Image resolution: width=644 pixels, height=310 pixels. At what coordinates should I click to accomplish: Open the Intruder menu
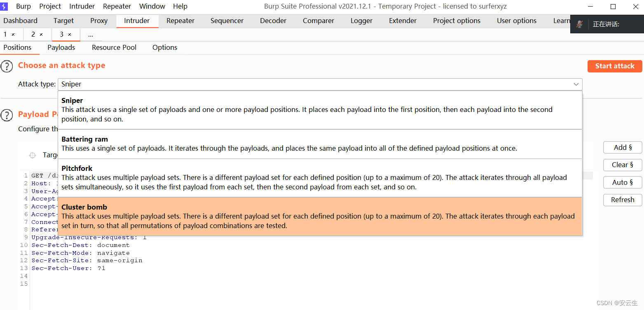pos(82,6)
